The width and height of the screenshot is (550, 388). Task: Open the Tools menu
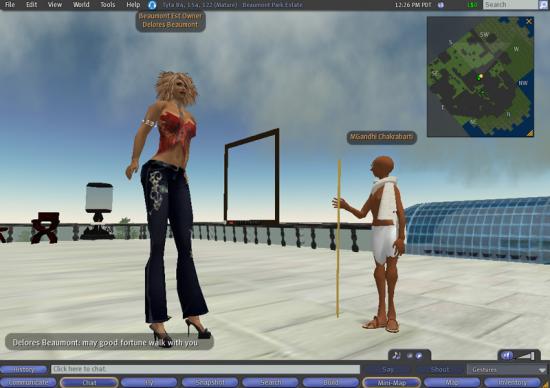[108, 5]
